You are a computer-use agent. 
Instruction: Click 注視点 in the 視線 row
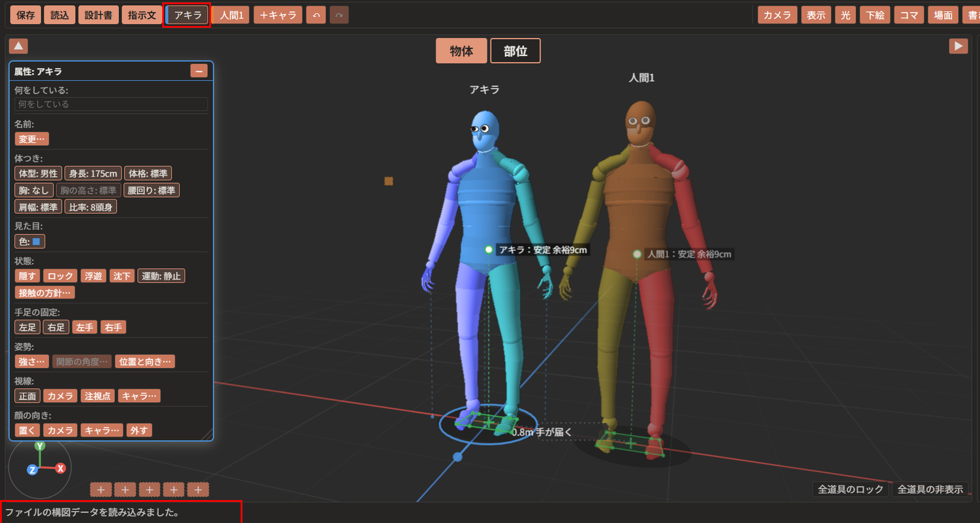[97, 396]
